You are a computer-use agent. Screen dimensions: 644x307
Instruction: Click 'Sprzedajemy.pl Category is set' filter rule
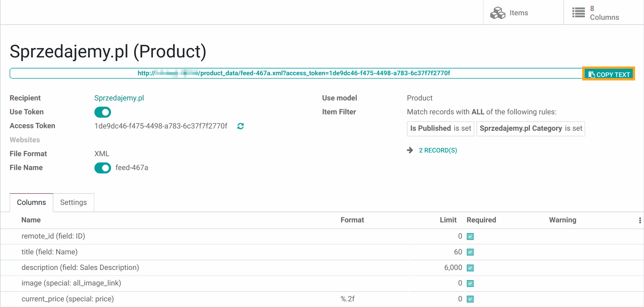pyautogui.click(x=531, y=129)
